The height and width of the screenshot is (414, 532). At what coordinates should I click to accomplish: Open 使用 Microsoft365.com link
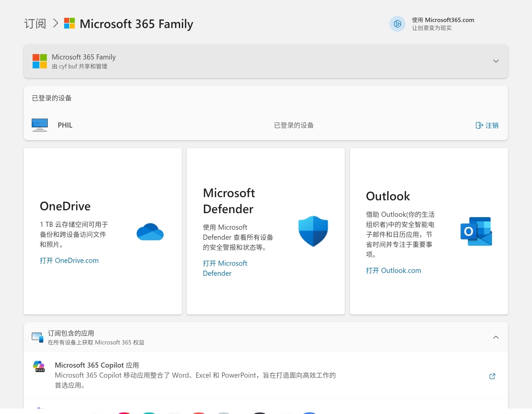coord(443,20)
